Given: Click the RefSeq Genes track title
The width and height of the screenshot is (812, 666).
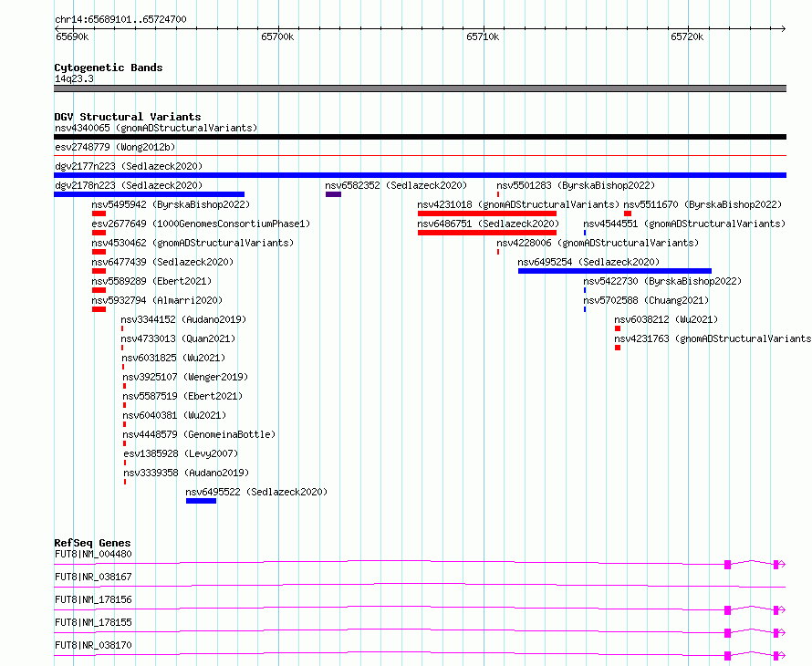Looking at the screenshot, I should coord(92,543).
